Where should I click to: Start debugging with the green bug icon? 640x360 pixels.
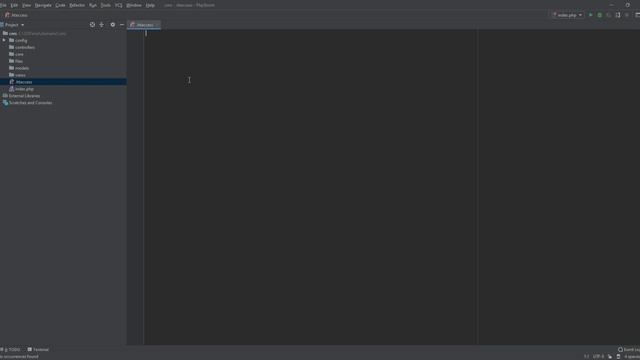click(x=600, y=15)
